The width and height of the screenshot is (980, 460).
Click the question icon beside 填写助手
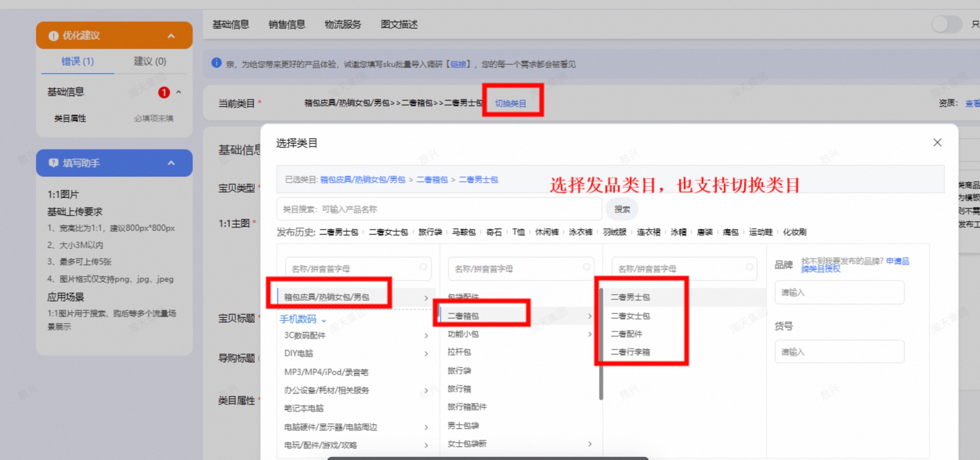53,163
